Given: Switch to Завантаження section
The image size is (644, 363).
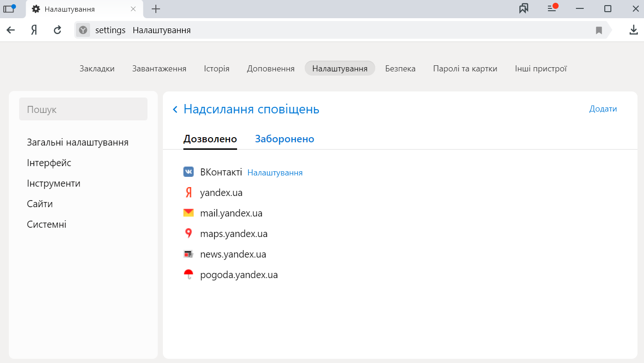Looking at the screenshot, I should (159, 69).
